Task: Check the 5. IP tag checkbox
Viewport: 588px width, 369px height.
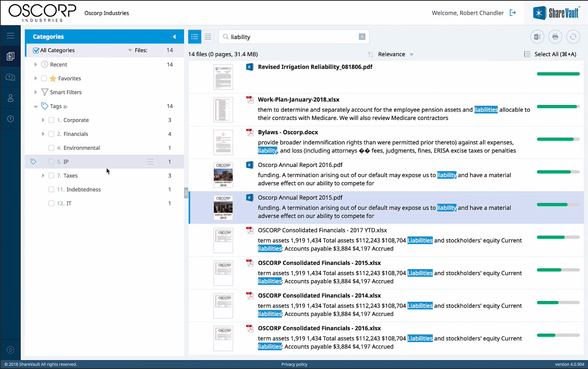Action: [51, 162]
